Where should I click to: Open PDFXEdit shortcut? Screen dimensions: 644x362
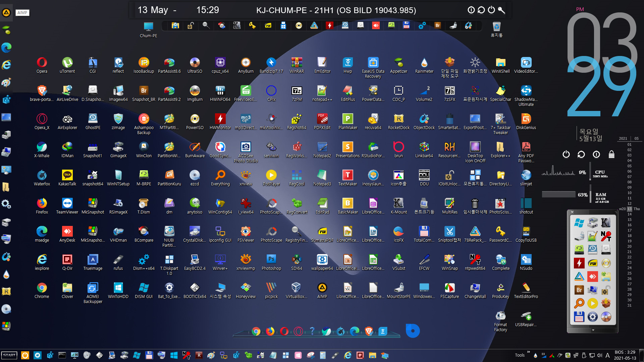[322, 121]
